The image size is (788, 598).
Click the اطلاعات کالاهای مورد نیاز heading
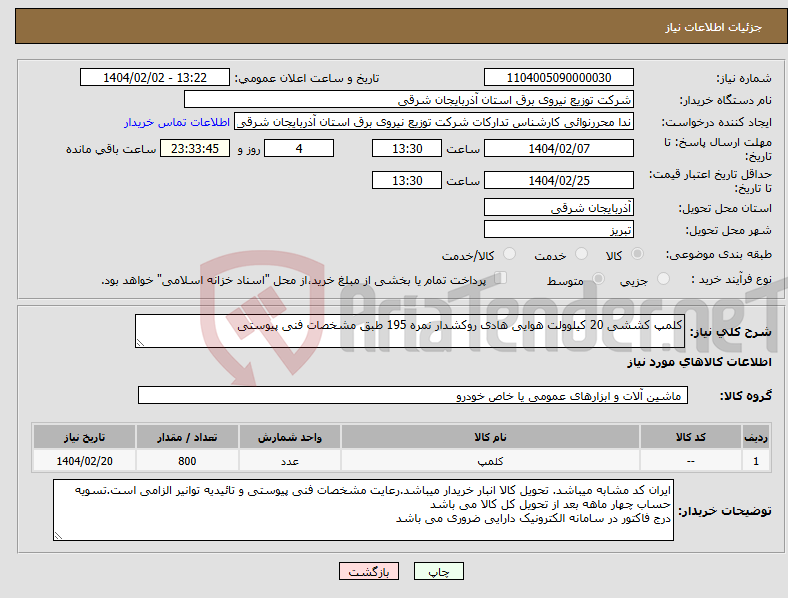[x=699, y=362]
